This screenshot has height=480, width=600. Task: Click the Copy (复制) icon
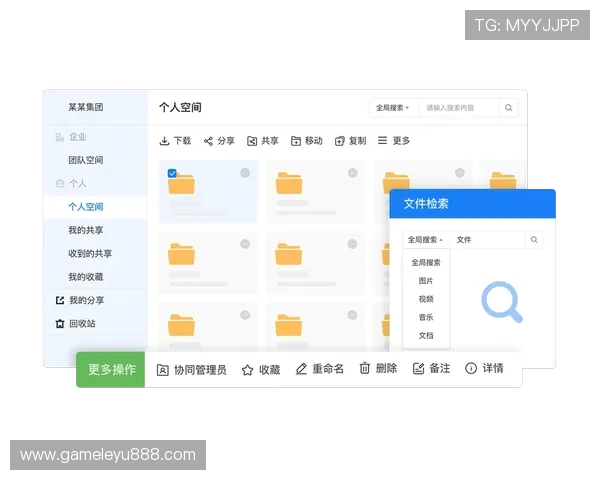[339, 141]
